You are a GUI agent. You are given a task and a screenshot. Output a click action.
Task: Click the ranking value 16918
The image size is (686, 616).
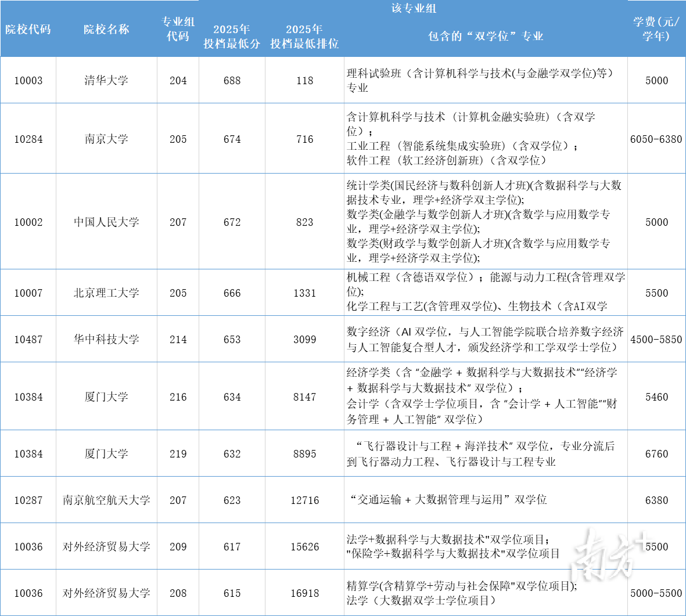point(304,593)
